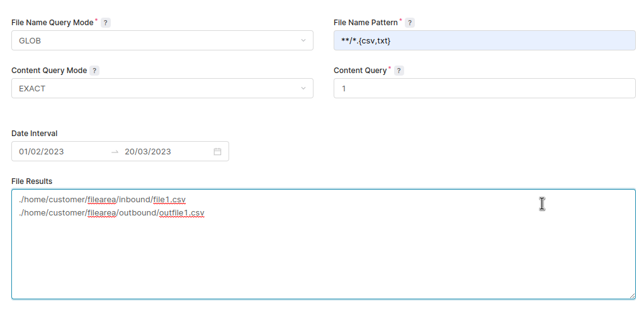Click the arrow separator between the dates
The width and height of the screenshot is (644, 310).
click(x=115, y=151)
